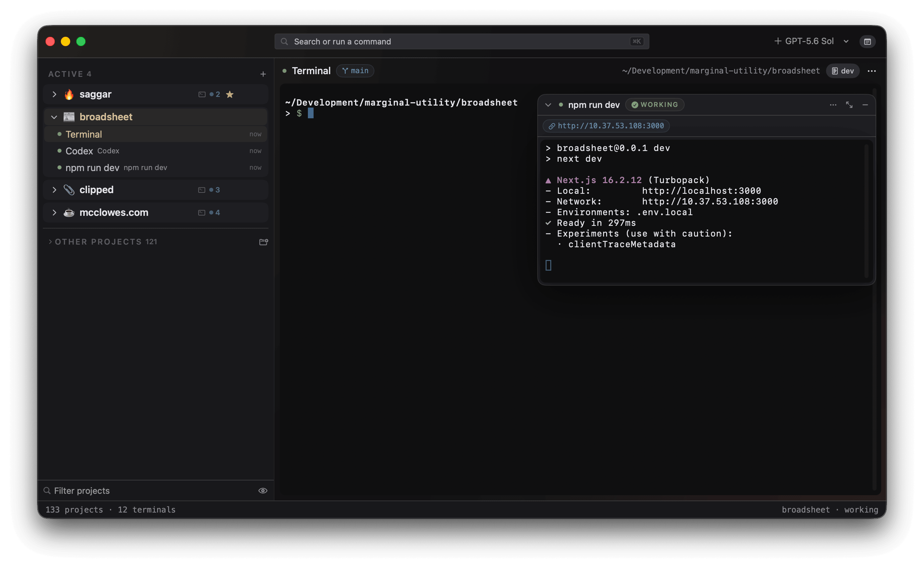Select the broadsheet project name
924x568 pixels.
point(106,117)
